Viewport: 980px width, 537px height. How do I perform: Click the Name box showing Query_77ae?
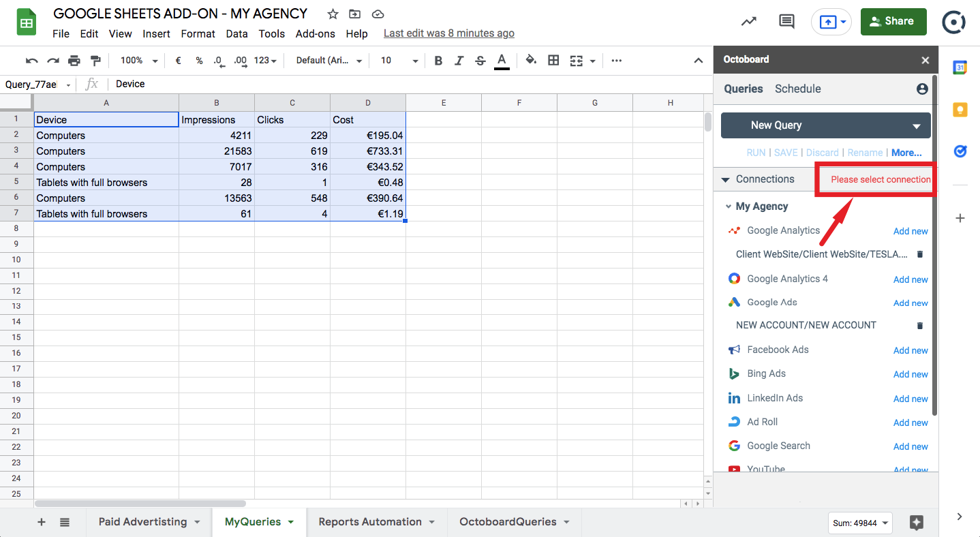37,85
